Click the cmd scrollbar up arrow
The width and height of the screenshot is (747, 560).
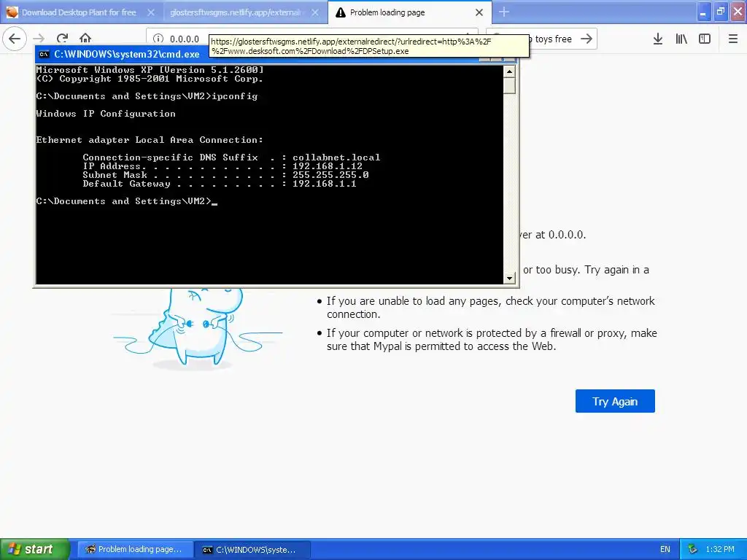510,71
